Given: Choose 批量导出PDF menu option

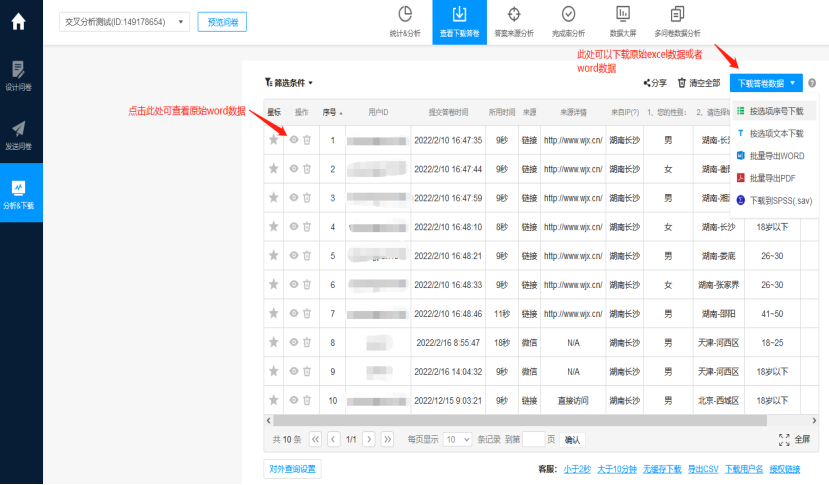Looking at the screenshot, I should tap(775, 178).
